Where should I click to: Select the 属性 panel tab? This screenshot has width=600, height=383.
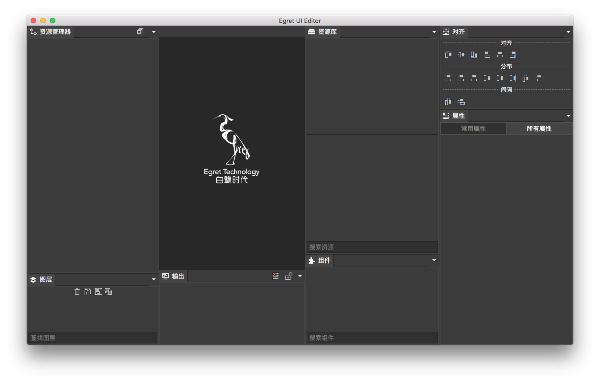click(x=454, y=116)
